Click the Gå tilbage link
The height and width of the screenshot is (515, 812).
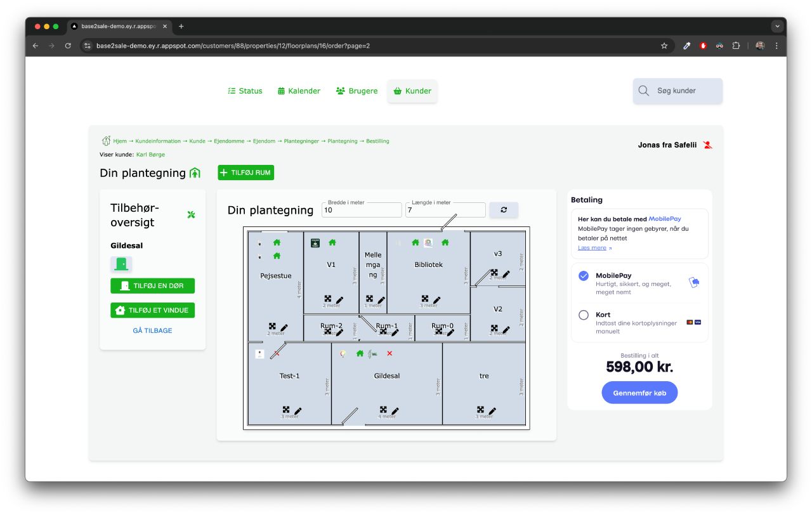[x=152, y=330]
